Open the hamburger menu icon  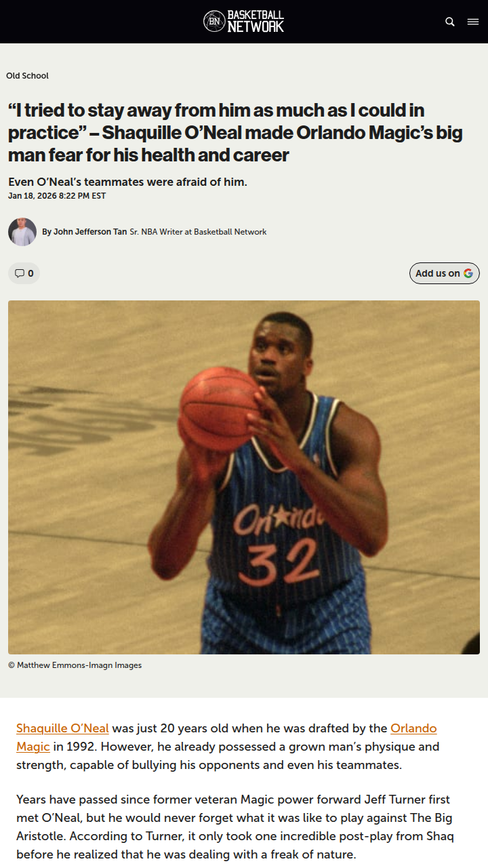tap(473, 22)
